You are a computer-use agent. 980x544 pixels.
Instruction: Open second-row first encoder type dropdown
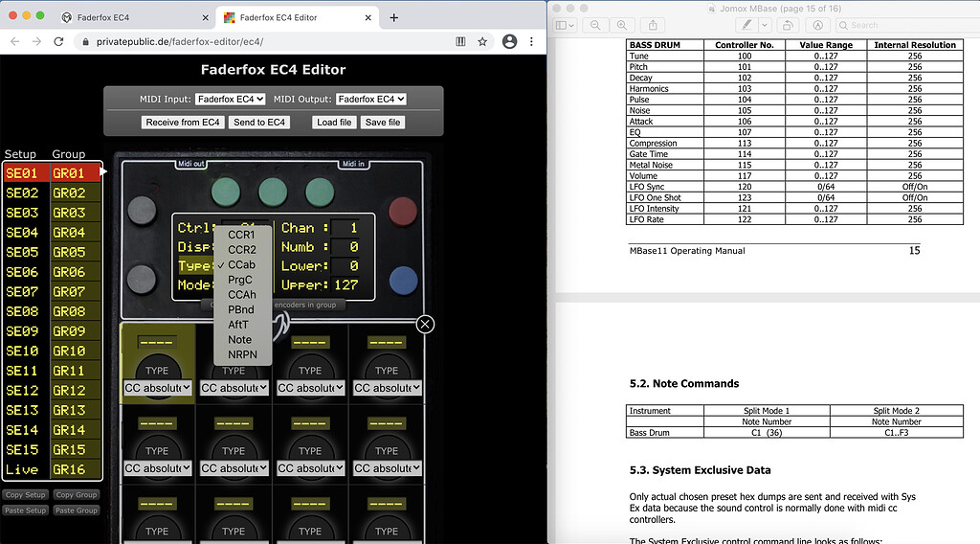158,468
